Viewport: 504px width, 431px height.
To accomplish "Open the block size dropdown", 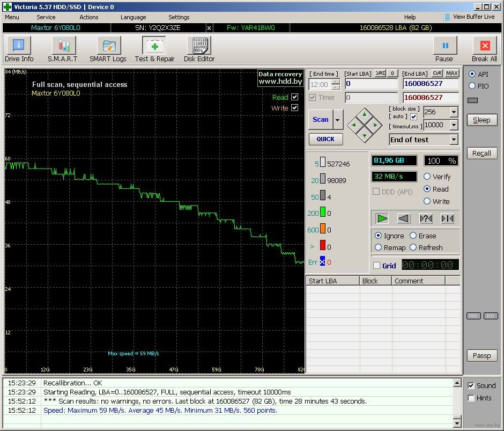I will (x=454, y=112).
